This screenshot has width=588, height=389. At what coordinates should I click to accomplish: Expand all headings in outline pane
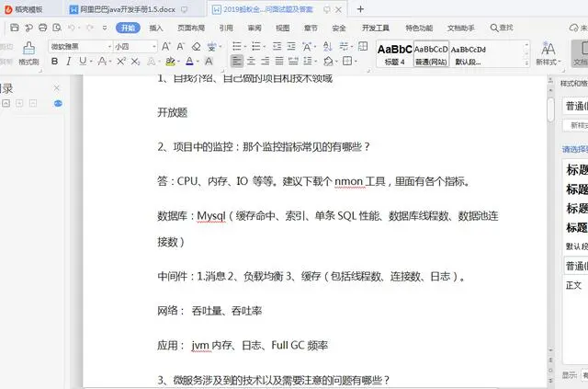pyautogui.click(x=19, y=103)
